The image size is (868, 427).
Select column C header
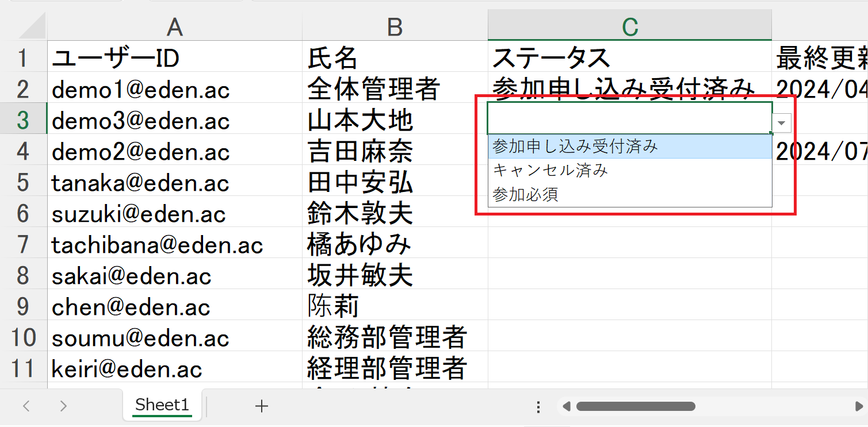(630, 25)
